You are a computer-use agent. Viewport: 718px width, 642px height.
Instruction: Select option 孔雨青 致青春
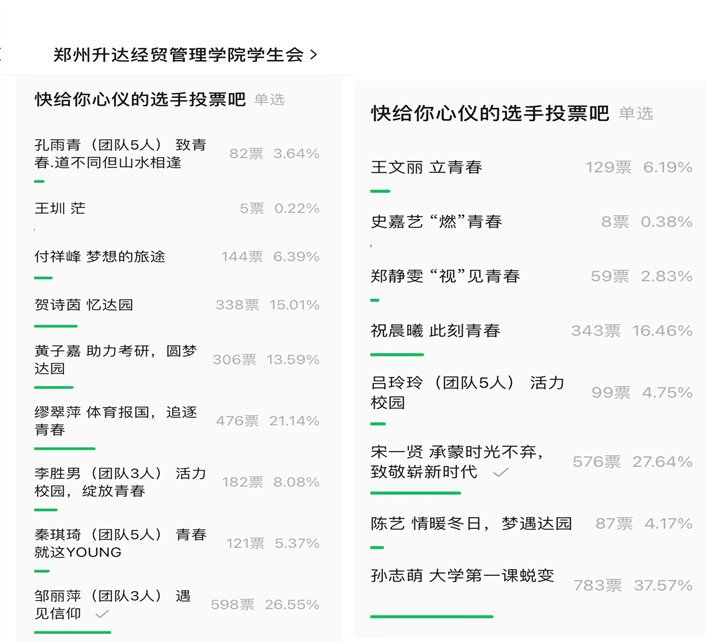[x=120, y=153]
